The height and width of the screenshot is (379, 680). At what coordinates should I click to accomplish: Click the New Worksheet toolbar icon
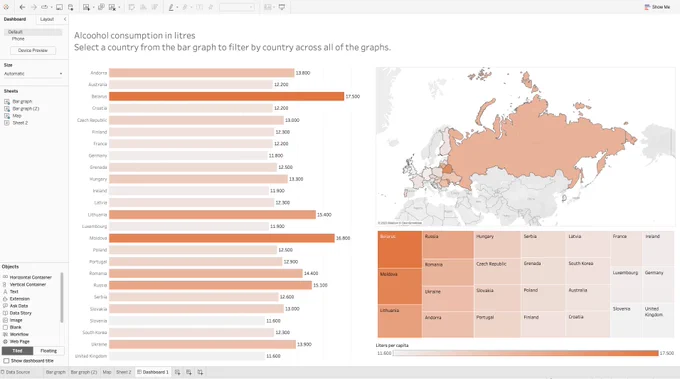[86, 7]
